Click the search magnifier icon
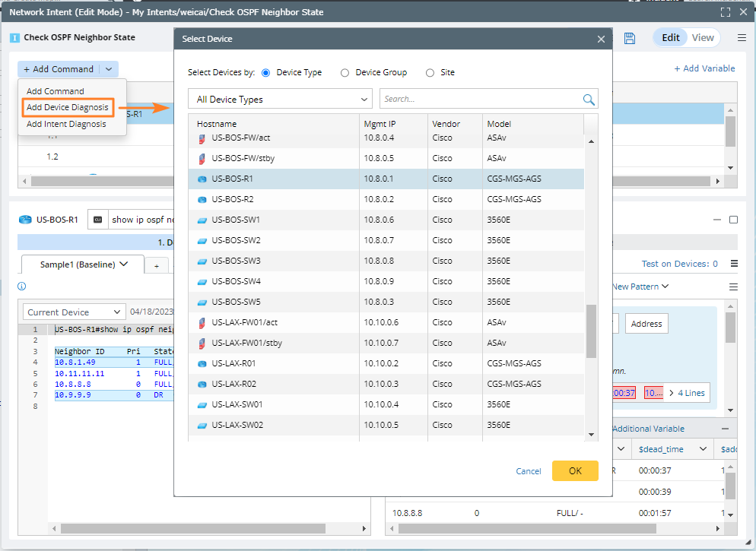 pos(588,100)
